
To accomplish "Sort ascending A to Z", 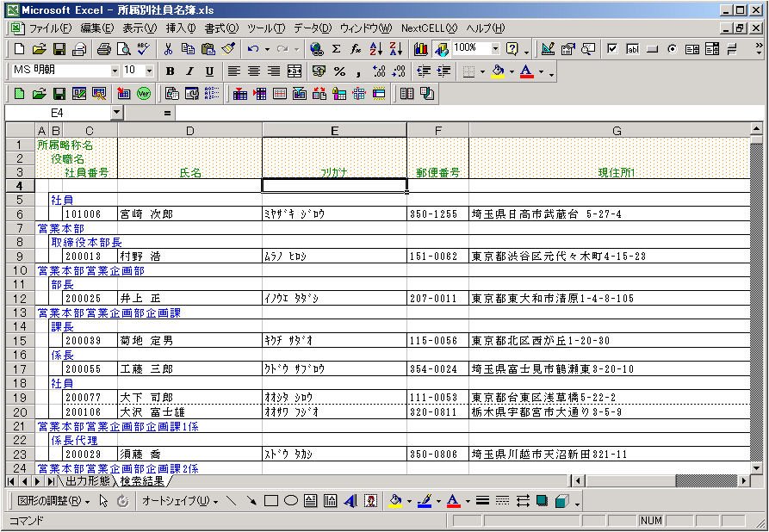I will point(375,48).
